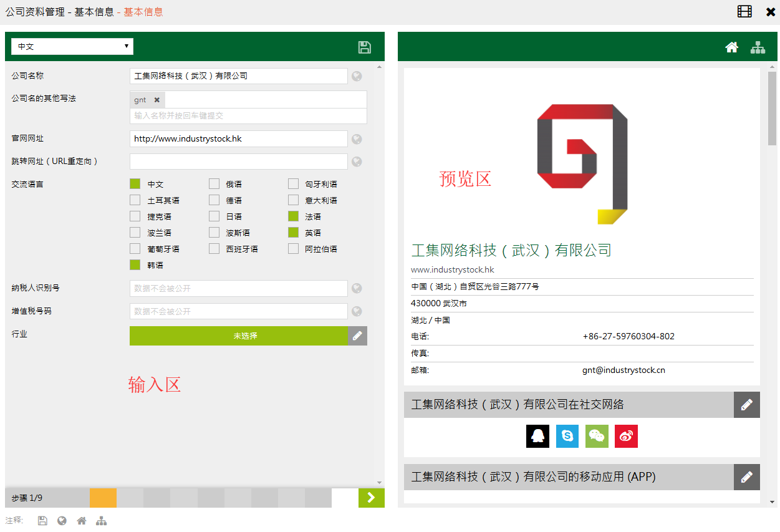Open the 中文 language dropdown

point(72,47)
